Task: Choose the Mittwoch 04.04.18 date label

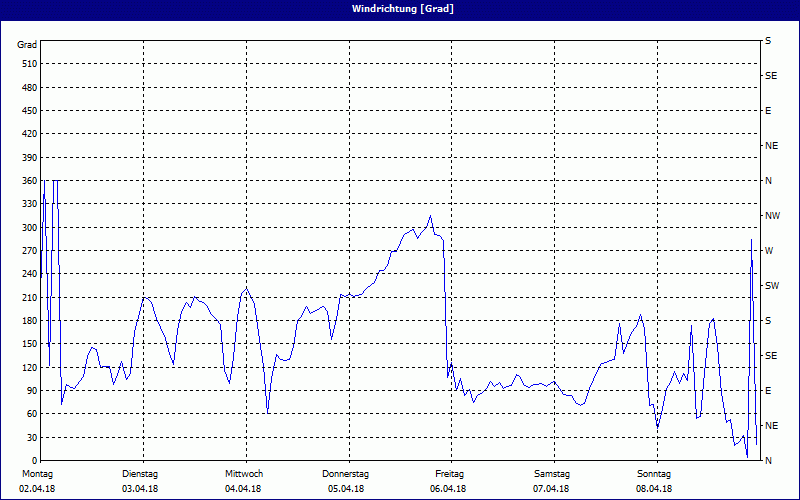Action: pyautogui.click(x=243, y=481)
